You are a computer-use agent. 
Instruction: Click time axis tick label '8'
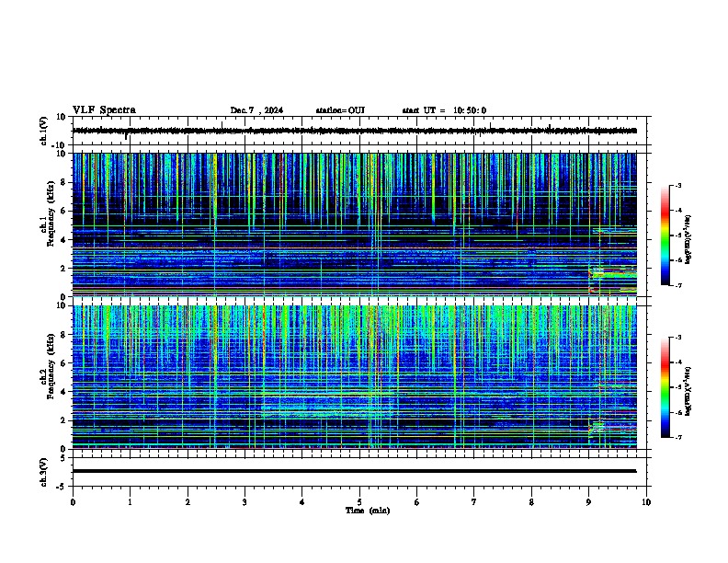click(x=531, y=502)
